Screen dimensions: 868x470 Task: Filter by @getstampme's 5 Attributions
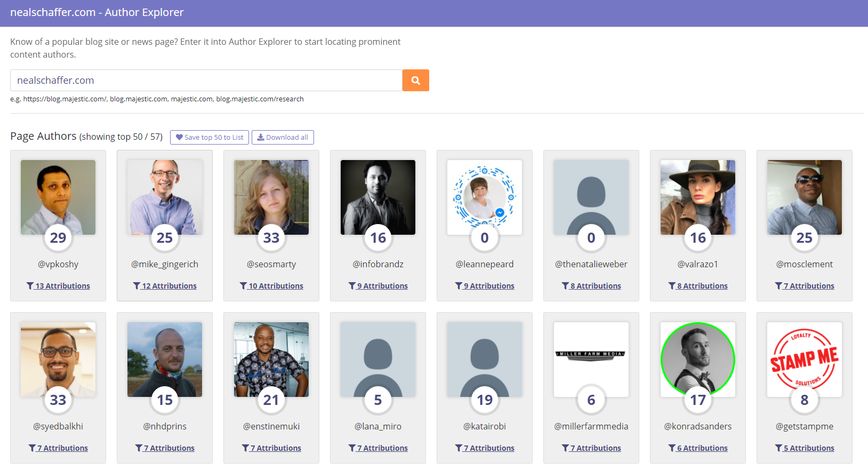pyautogui.click(x=805, y=448)
